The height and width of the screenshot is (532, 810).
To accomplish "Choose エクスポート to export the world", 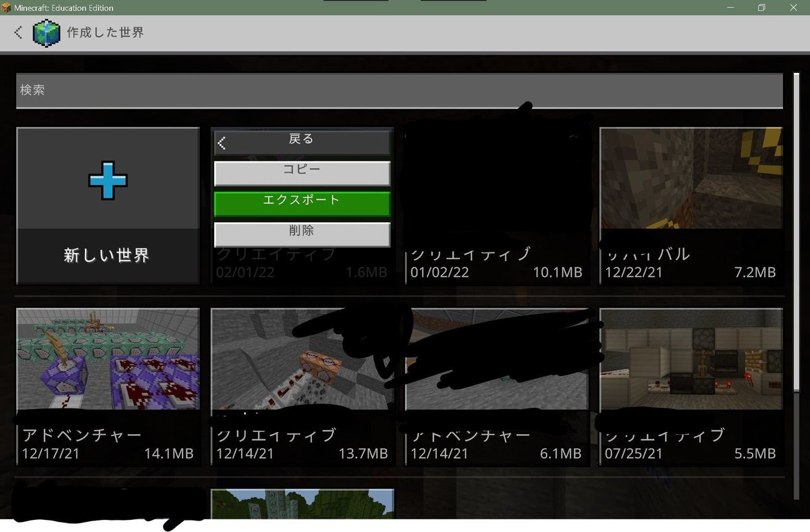I will (302, 203).
